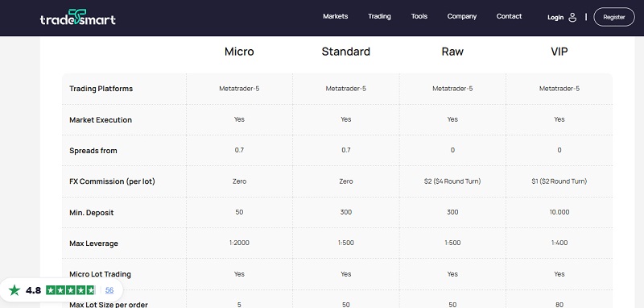
Task: Open the Contact menu
Action: [x=509, y=16]
